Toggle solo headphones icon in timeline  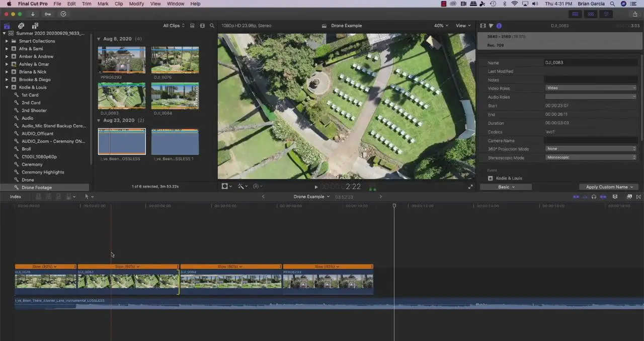[x=594, y=197]
